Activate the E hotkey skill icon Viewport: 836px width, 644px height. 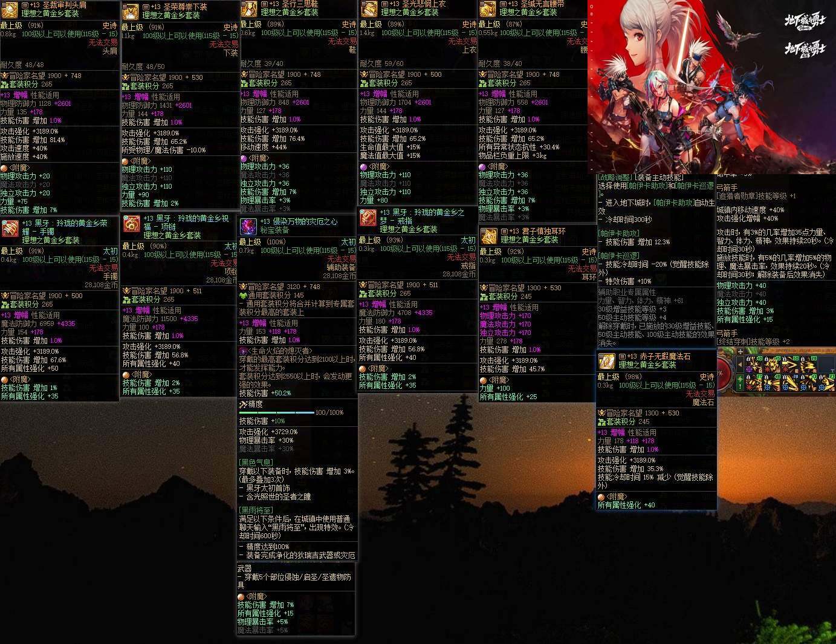pyautogui.click(x=790, y=365)
